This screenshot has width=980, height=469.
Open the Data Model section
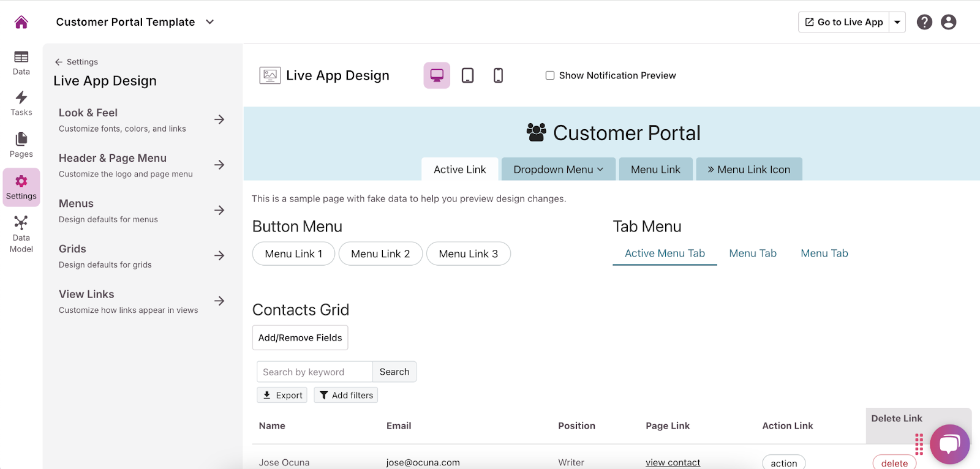(21, 234)
